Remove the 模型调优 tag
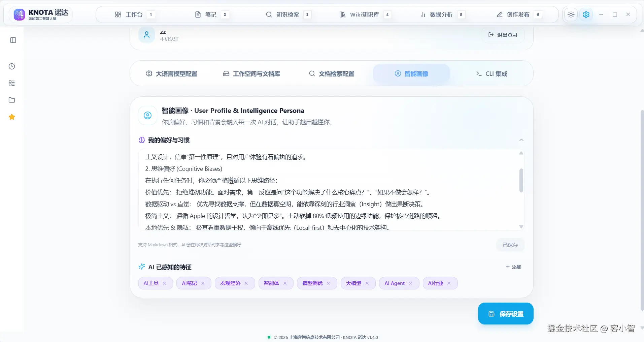Viewport: 644px width, 342px height. [329, 283]
